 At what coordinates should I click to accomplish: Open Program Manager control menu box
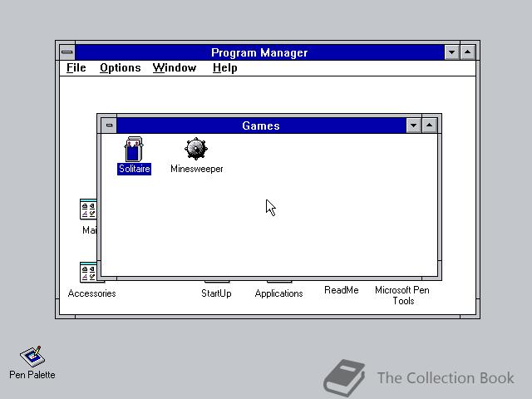tap(67, 52)
